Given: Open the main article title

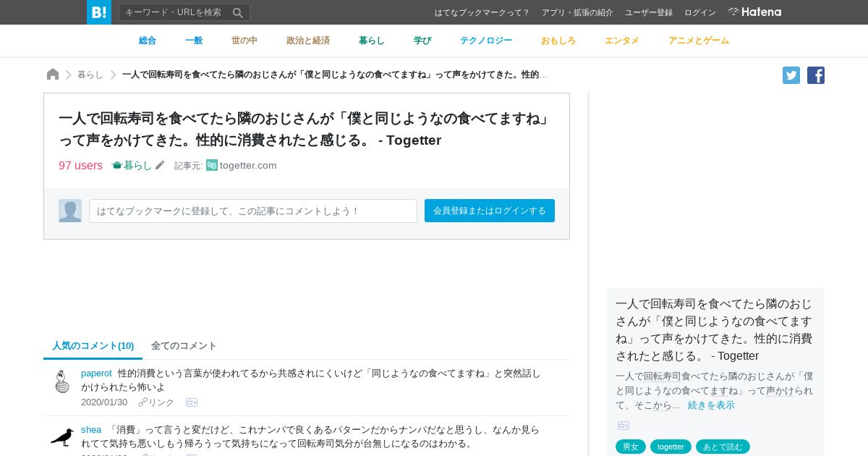Looking at the screenshot, I should pos(304,129).
